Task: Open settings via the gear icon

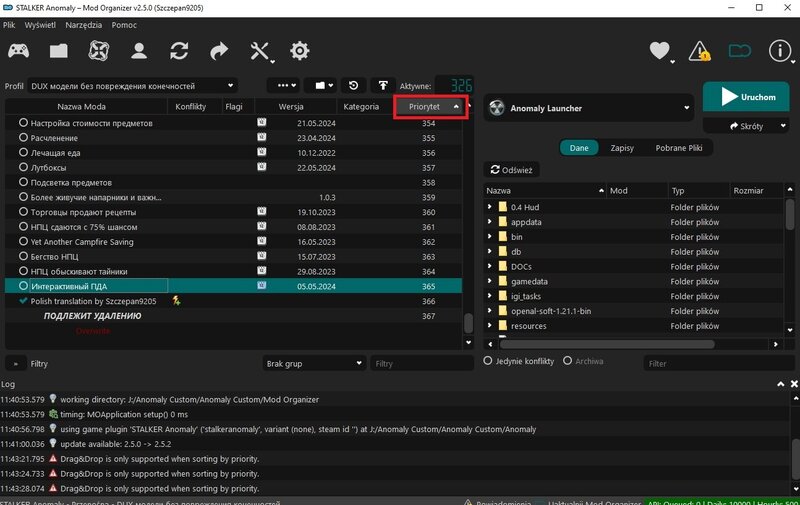Action: pyautogui.click(x=299, y=50)
